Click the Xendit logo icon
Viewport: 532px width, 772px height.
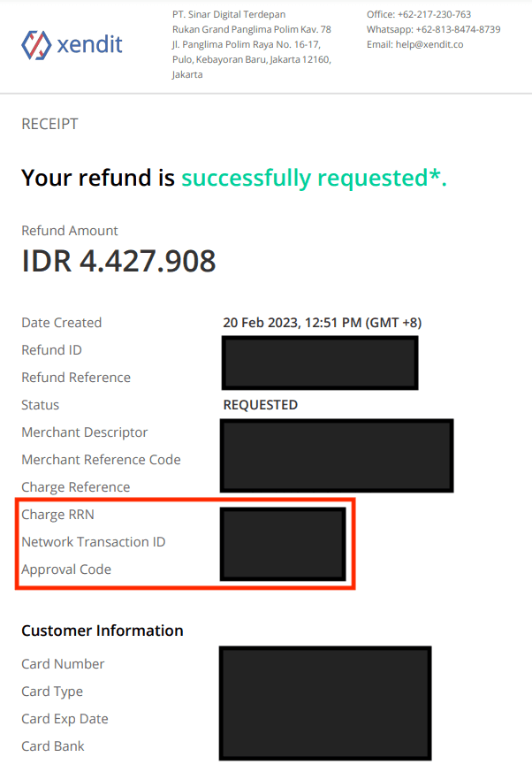[36, 45]
